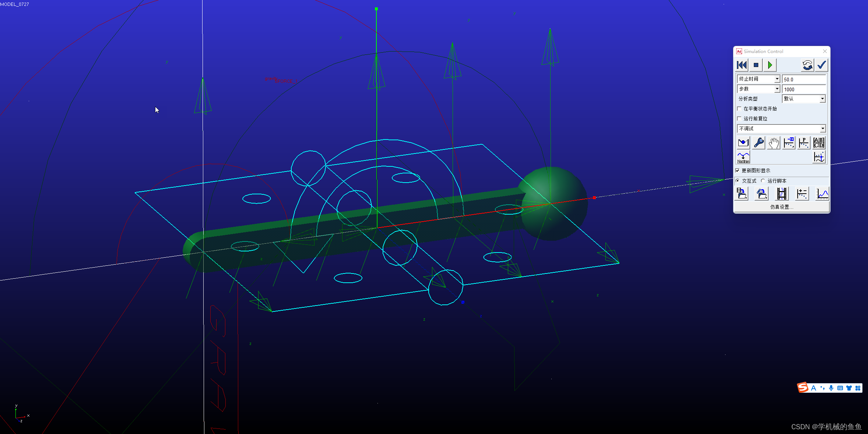The image size is (868, 434).
Task: Expand the 终止时间 dropdown
Action: point(777,79)
